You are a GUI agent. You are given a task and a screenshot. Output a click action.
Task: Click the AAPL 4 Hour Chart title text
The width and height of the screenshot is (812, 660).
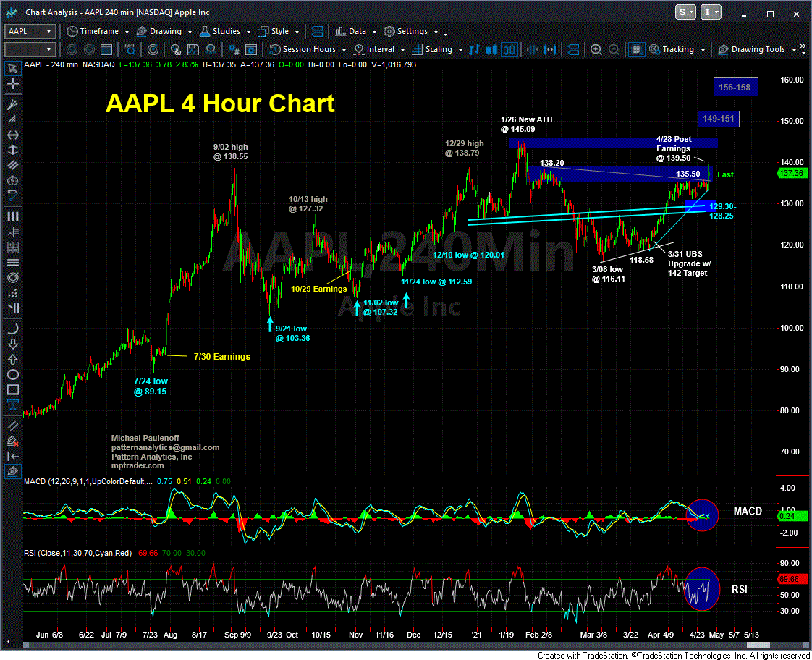(220, 103)
